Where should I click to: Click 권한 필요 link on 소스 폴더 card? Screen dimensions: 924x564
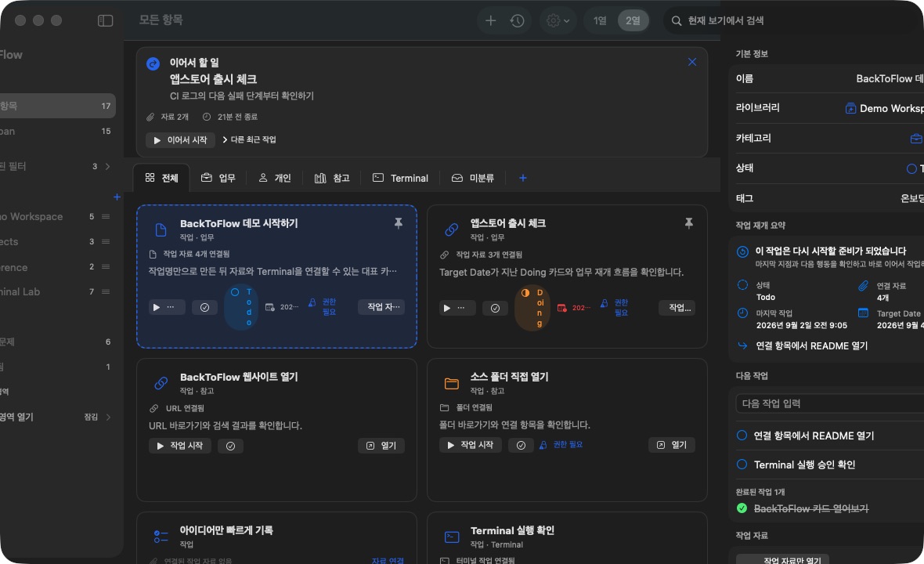click(x=561, y=445)
